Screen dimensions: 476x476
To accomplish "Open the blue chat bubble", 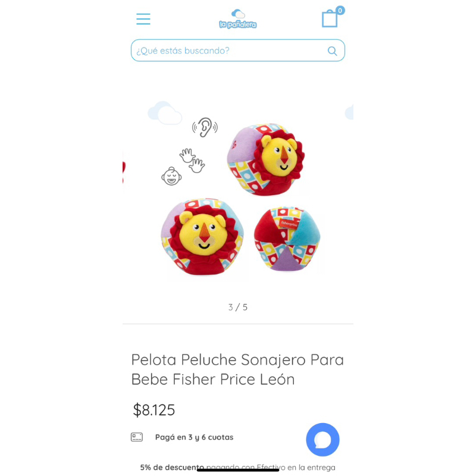I will tap(322, 439).
